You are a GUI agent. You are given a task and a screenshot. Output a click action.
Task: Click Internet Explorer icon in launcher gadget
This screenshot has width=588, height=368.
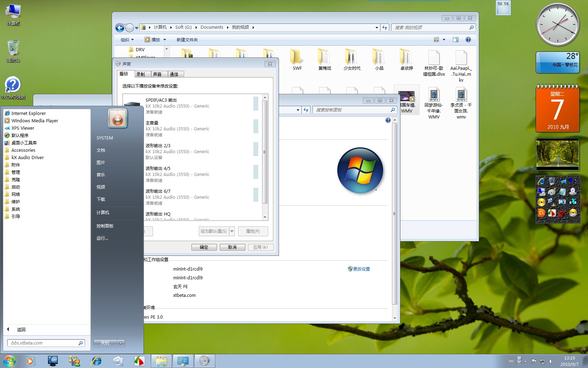pos(541,181)
